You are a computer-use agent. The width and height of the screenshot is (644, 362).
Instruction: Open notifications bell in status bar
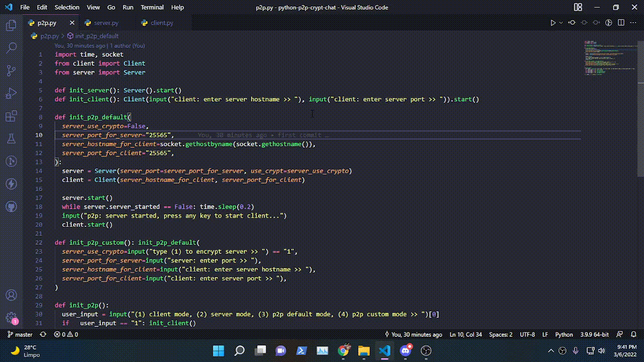[x=633, y=334]
